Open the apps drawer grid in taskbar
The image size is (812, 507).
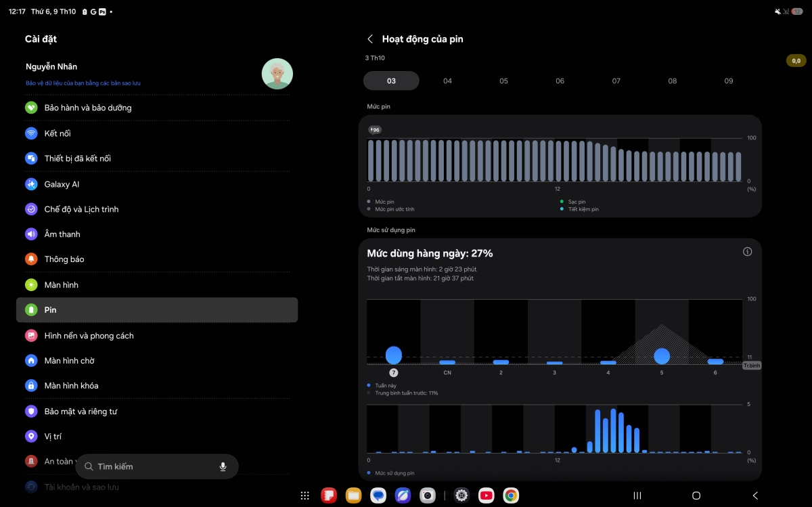pyautogui.click(x=304, y=495)
